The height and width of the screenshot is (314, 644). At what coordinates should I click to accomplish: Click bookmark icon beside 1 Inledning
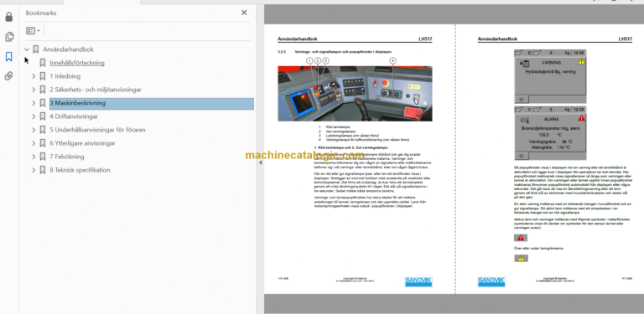(43, 76)
